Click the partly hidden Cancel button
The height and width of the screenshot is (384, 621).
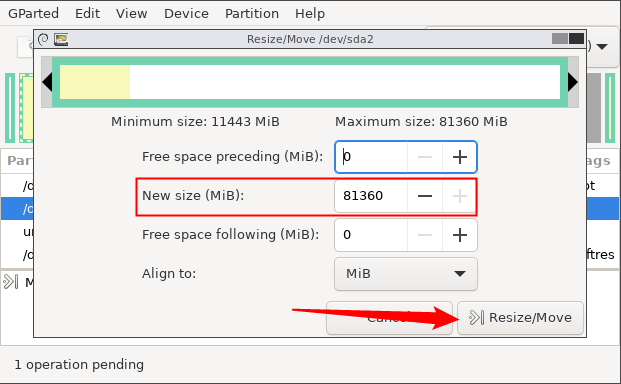(x=389, y=318)
